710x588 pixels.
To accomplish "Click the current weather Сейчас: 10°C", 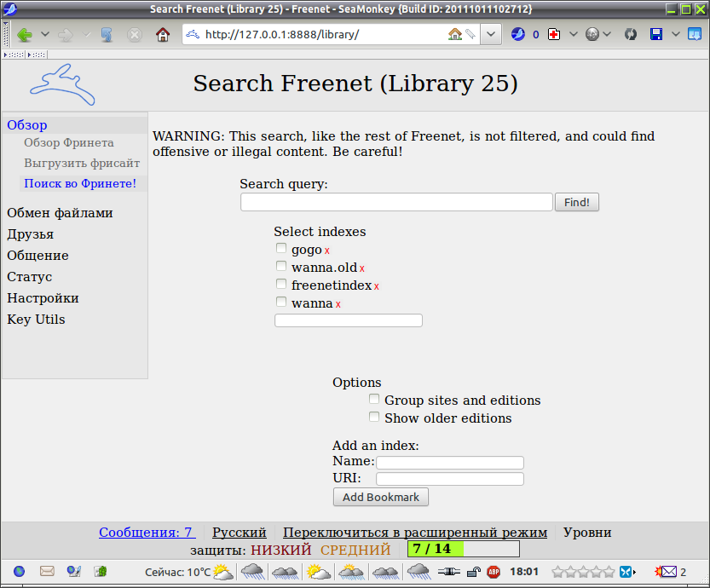I will click(189, 572).
